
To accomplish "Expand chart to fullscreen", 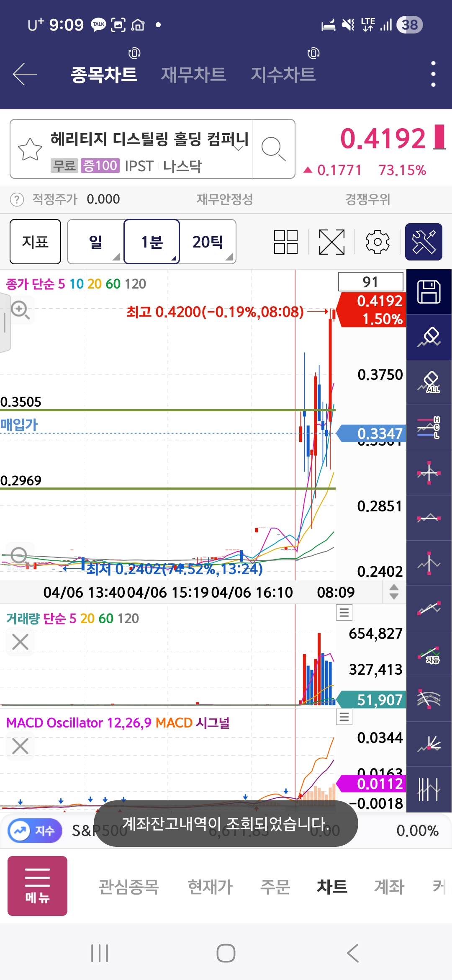I will (x=331, y=242).
